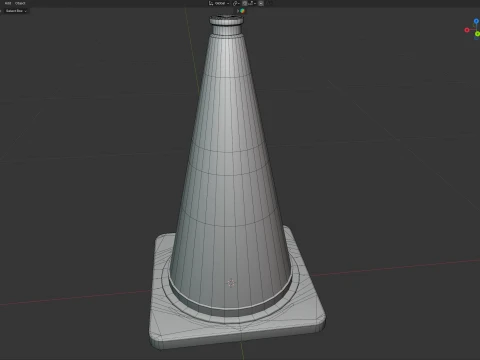Open the Select Box tool dropdown
480x360 pixels.
(16, 11)
